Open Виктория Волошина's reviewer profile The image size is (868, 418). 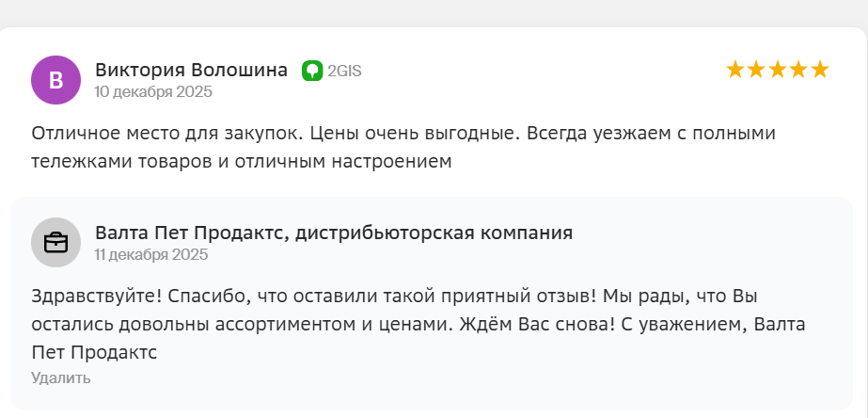[x=191, y=71]
